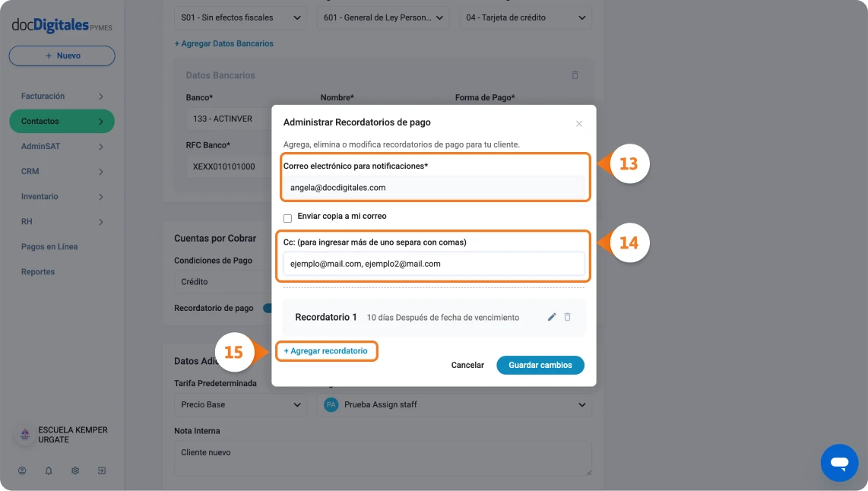Open the Tarjeta de crédito payment dropdown
This screenshot has height=491, width=868.
pyautogui.click(x=525, y=17)
